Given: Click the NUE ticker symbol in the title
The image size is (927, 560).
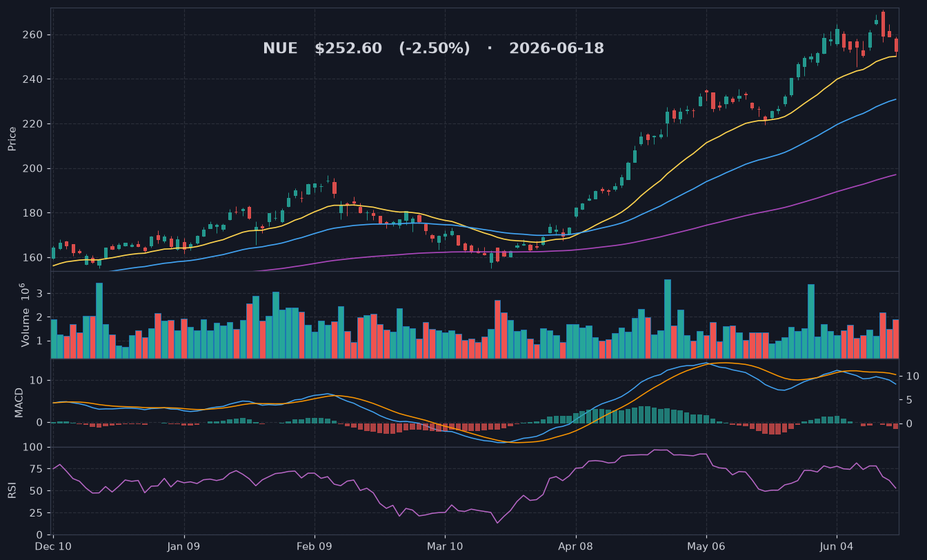Looking at the screenshot, I should coord(280,48).
